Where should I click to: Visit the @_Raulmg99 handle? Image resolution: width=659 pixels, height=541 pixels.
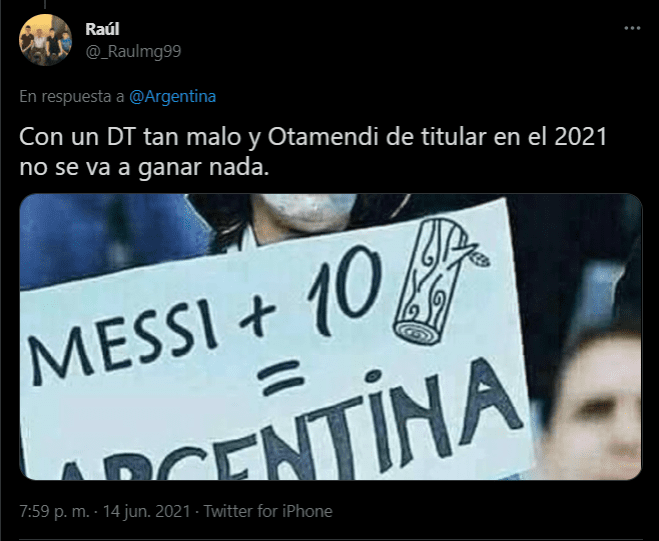tap(133, 51)
